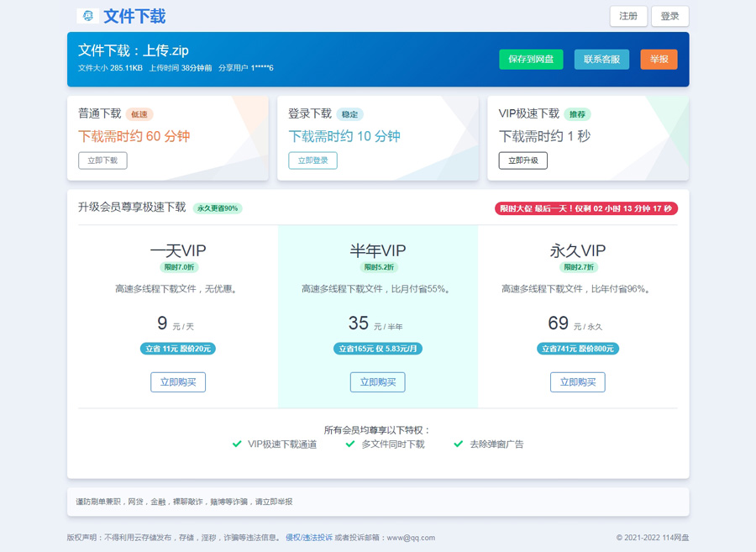Click the 推荐 badge beside VIP极速下载
The width and height of the screenshot is (756, 552).
(577, 114)
